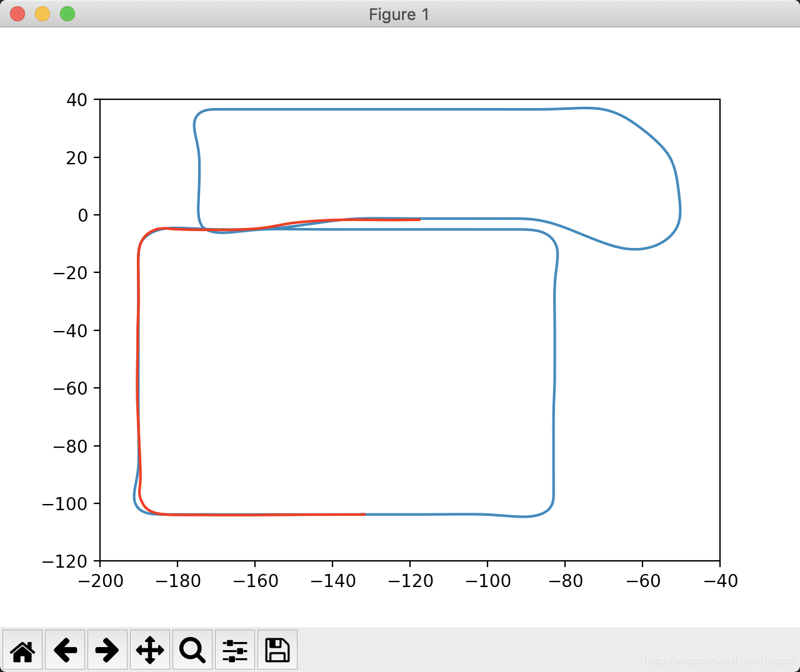
Task: Click the y-axis label −20
Action: (71, 273)
